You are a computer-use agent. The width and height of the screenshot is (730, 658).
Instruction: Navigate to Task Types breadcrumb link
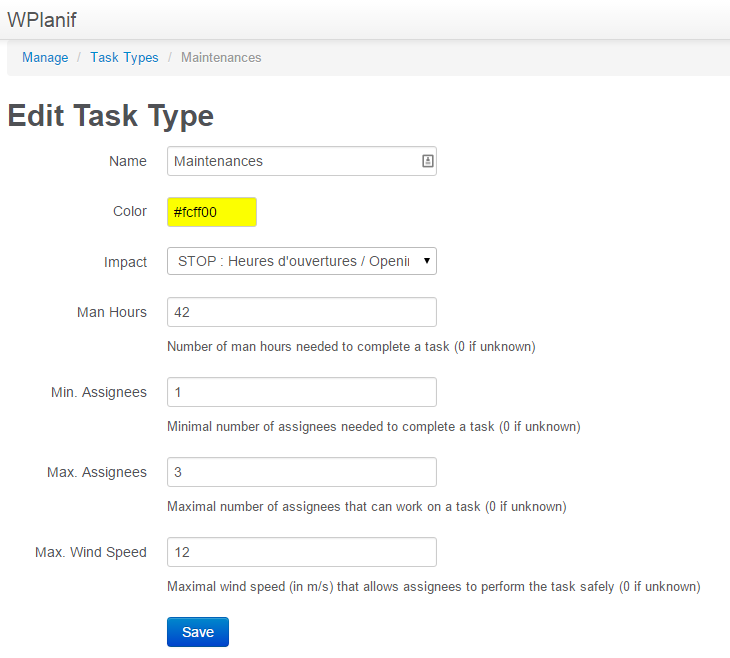tap(124, 58)
